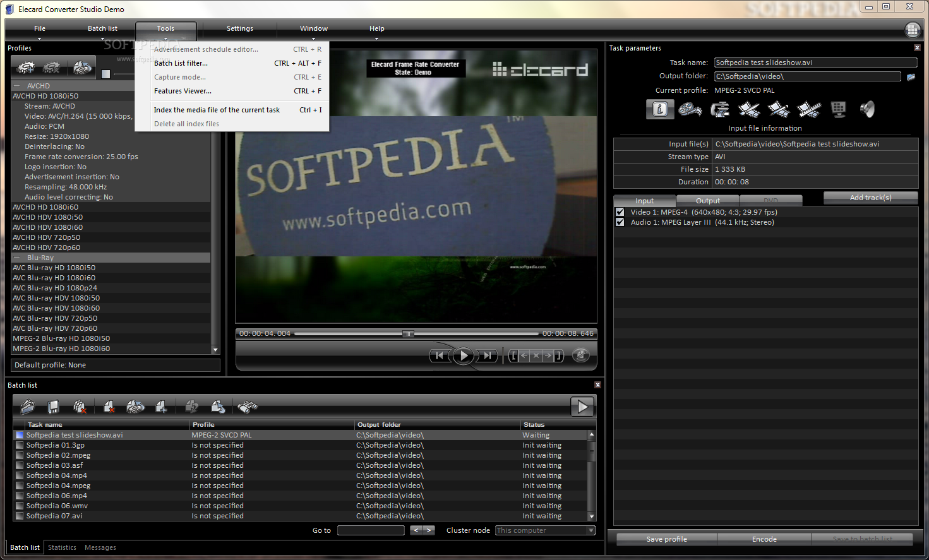
Task: Add a new task with plus icon
Action: 162,407
